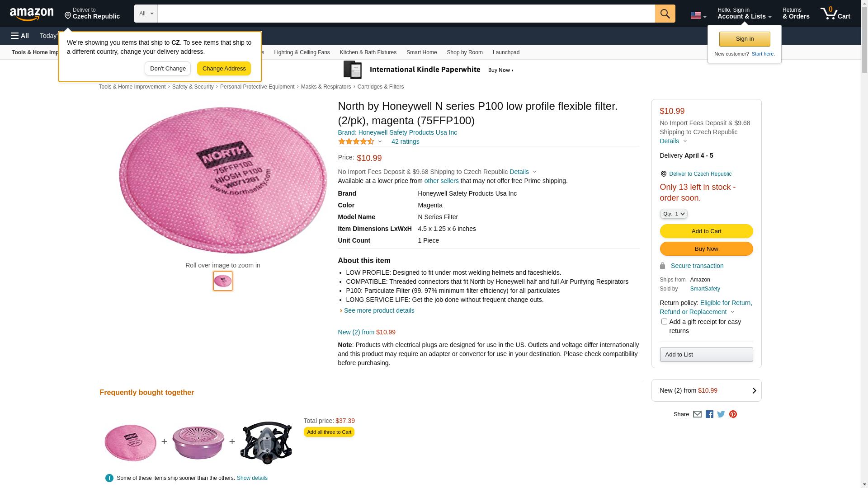Click the Amazon logo

pyautogui.click(x=32, y=14)
